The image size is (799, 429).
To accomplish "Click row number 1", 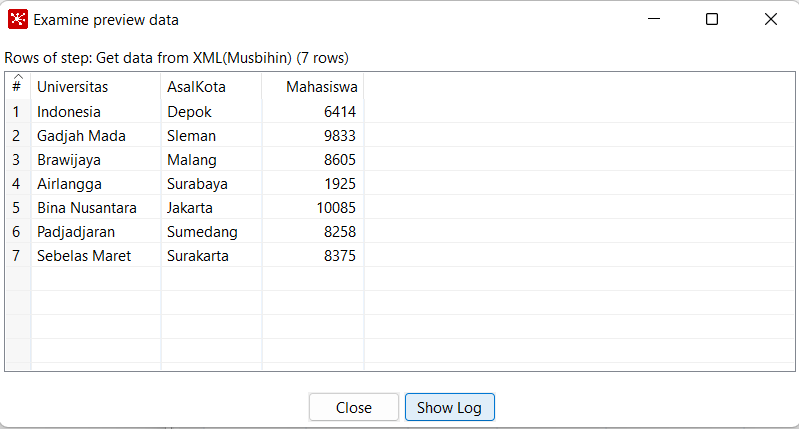I will click(x=18, y=112).
